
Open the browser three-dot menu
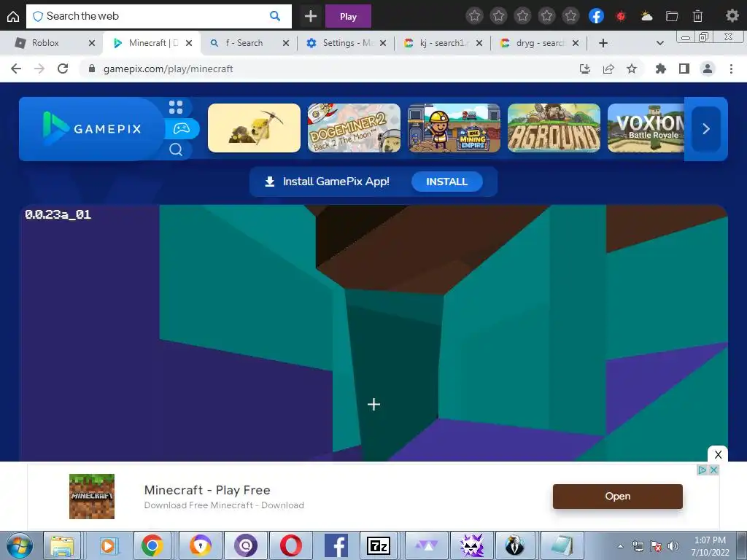click(731, 69)
